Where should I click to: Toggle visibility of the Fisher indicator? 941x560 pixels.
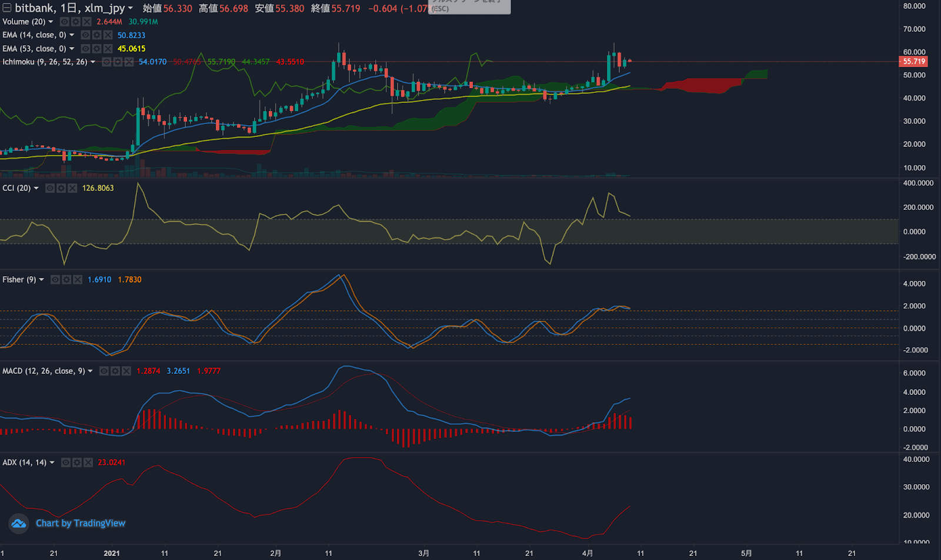pyautogui.click(x=55, y=280)
